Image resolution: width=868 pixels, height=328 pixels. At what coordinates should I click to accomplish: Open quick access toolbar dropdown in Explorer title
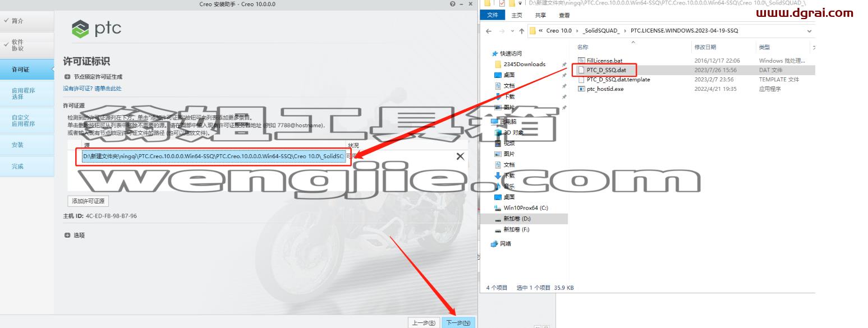click(x=520, y=3)
